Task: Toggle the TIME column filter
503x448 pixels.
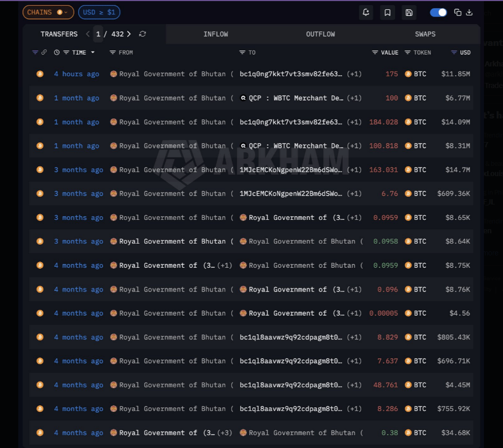Action: (x=66, y=52)
